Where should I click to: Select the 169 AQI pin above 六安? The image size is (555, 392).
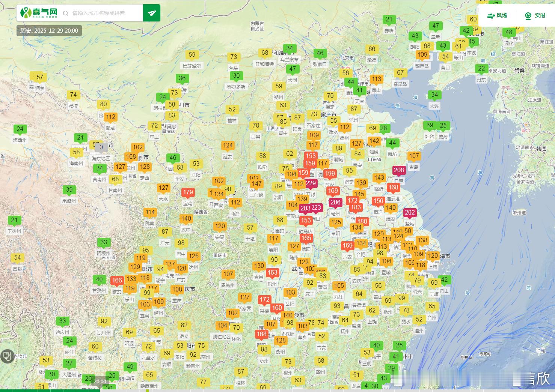point(347,246)
